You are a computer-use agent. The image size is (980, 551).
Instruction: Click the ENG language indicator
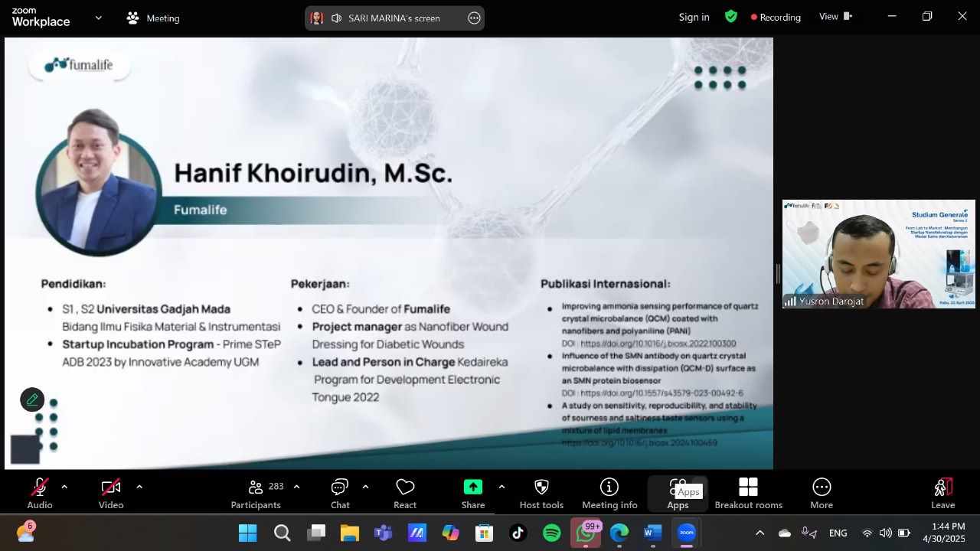pyautogui.click(x=838, y=533)
